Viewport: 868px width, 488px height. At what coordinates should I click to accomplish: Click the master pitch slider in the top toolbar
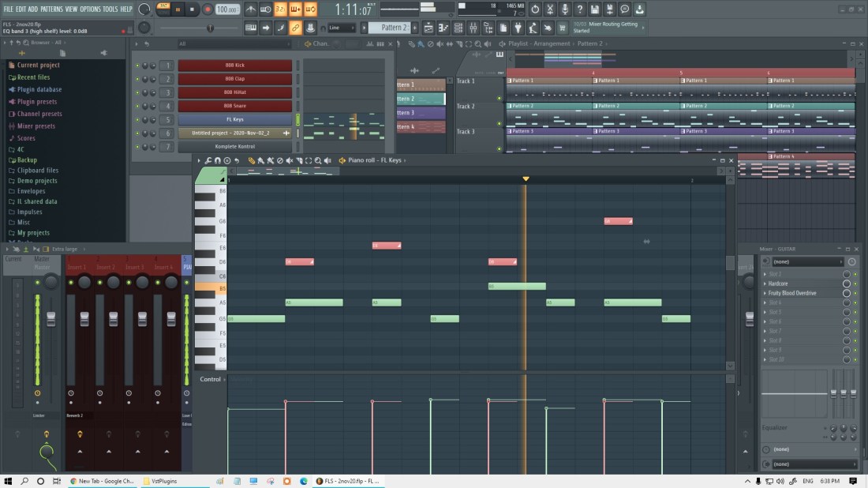pyautogui.click(x=209, y=28)
